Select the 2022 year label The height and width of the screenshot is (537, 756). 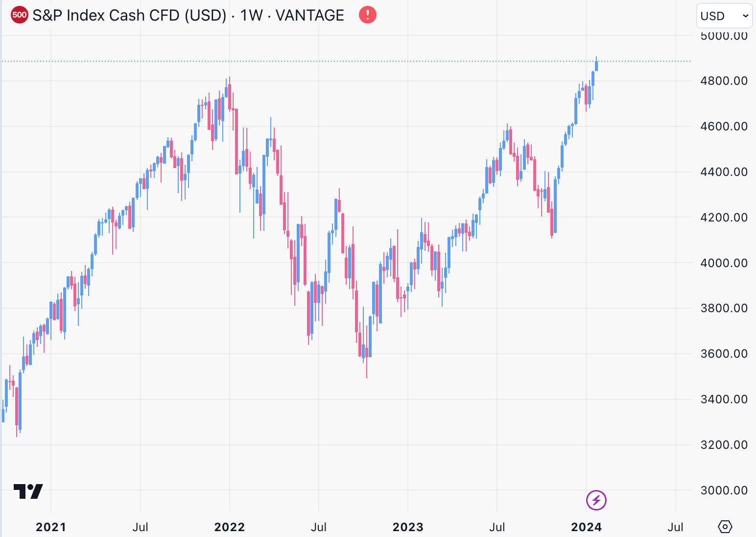[x=230, y=527]
